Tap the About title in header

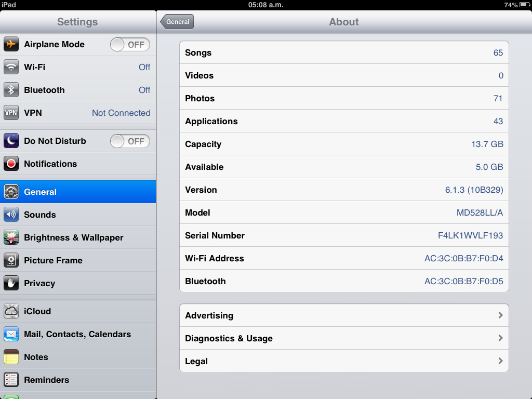click(x=344, y=22)
